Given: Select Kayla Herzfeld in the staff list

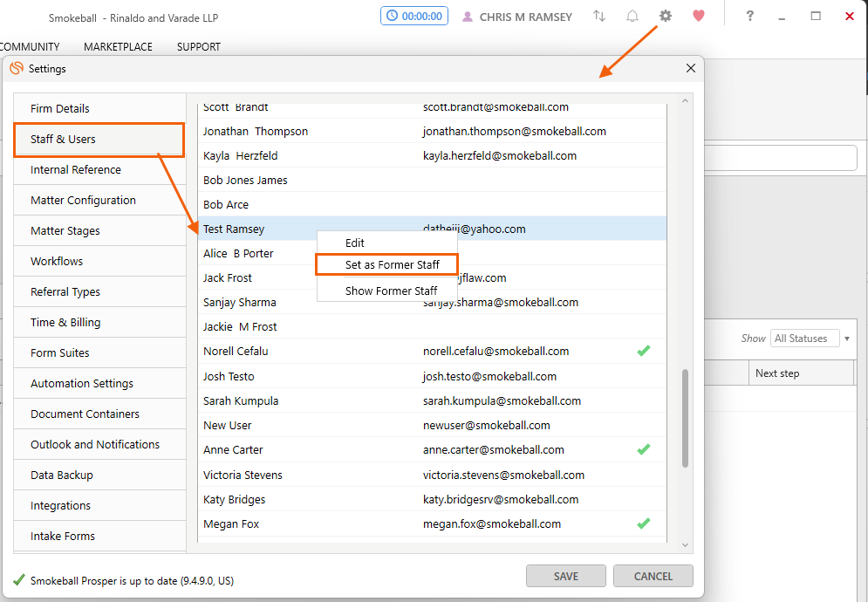Looking at the screenshot, I should point(433,155).
